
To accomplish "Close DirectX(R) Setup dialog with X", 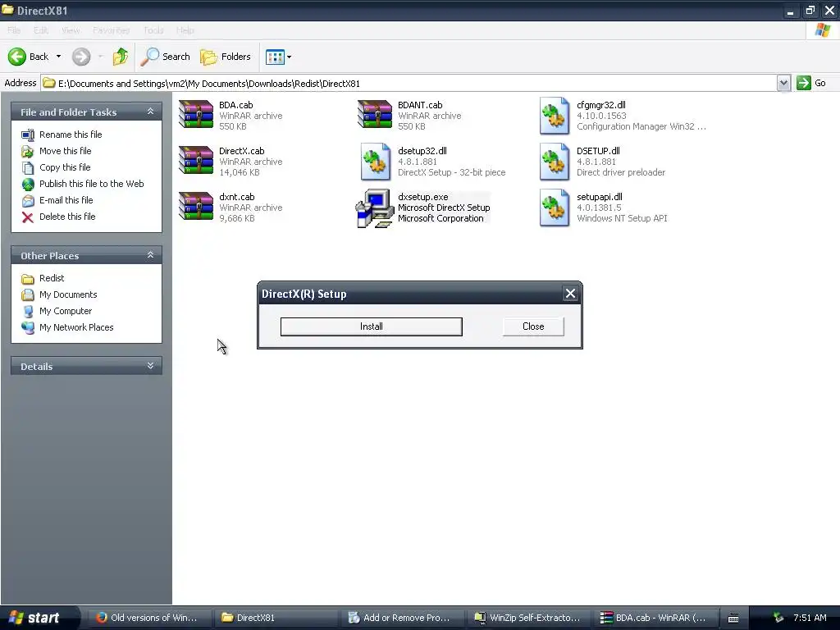I will click(570, 294).
